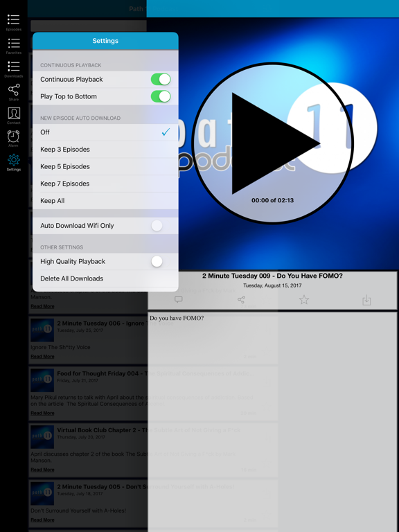Image resolution: width=399 pixels, height=532 pixels.
Task: Click the 00:00 of 02:13 time display
Action: point(272,200)
